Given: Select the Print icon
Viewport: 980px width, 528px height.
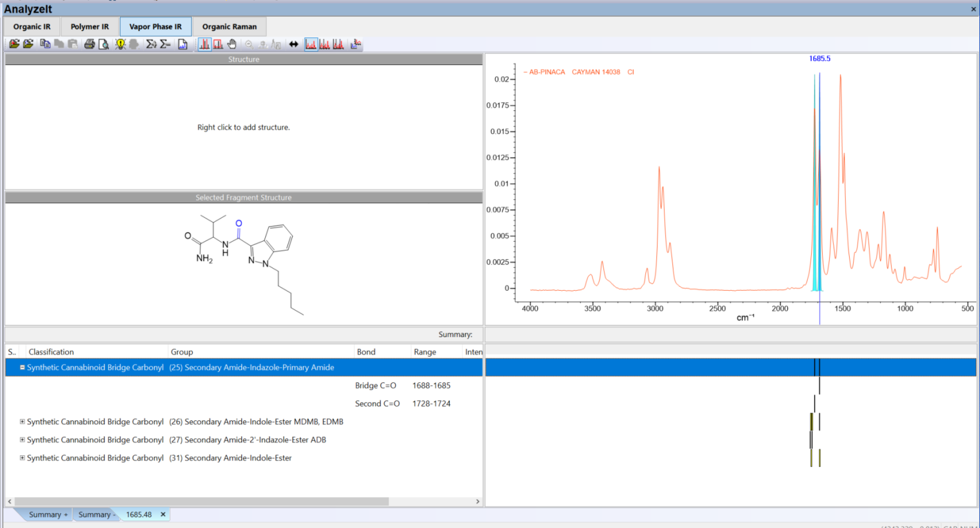Looking at the screenshot, I should pyautogui.click(x=90, y=44).
